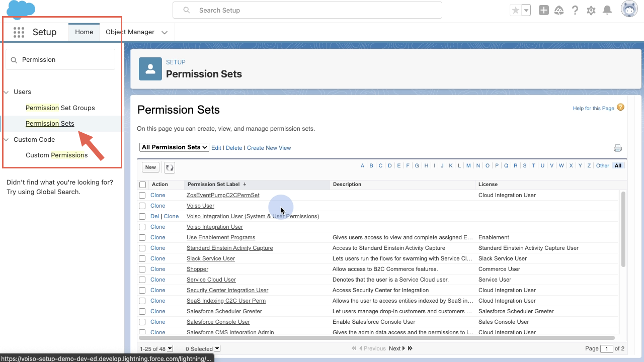Check the Slack Service User row checkbox

[x=142, y=258]
